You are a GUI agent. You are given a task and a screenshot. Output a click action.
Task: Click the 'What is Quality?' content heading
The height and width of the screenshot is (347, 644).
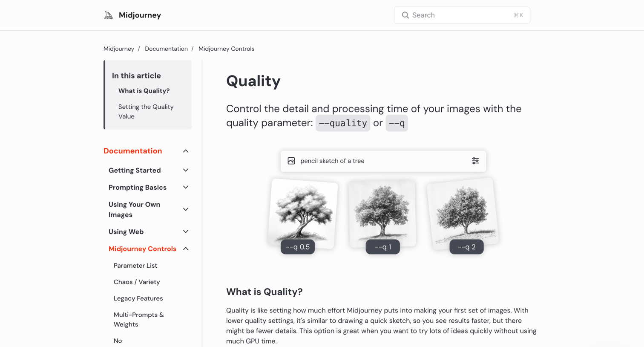264,292
